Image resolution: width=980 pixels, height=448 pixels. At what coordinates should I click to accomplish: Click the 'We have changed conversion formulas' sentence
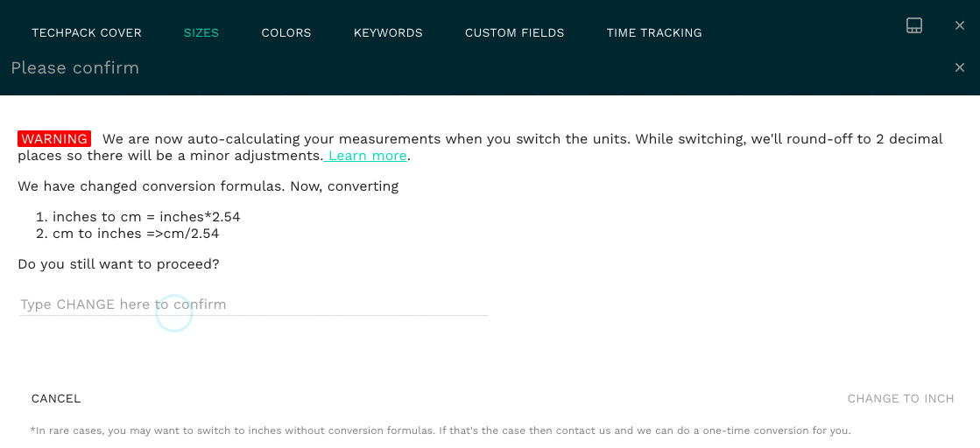click(x=208, y=186)
